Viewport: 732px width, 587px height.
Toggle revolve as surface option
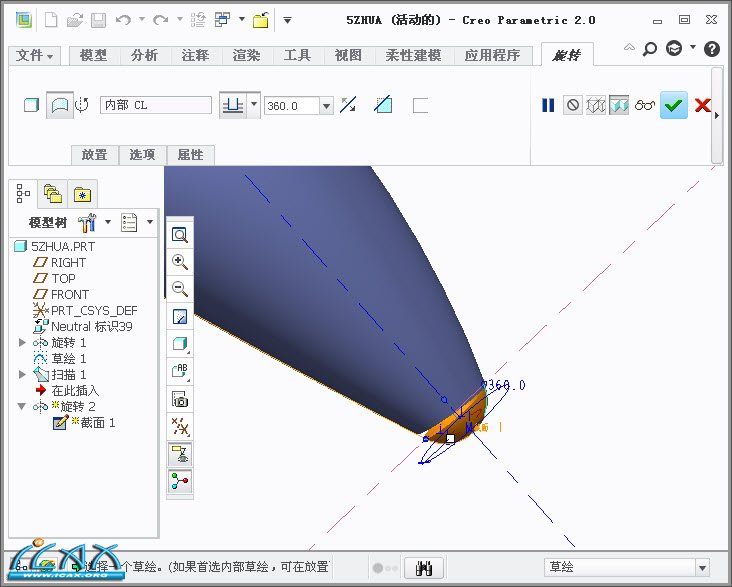tap(60, 105)
